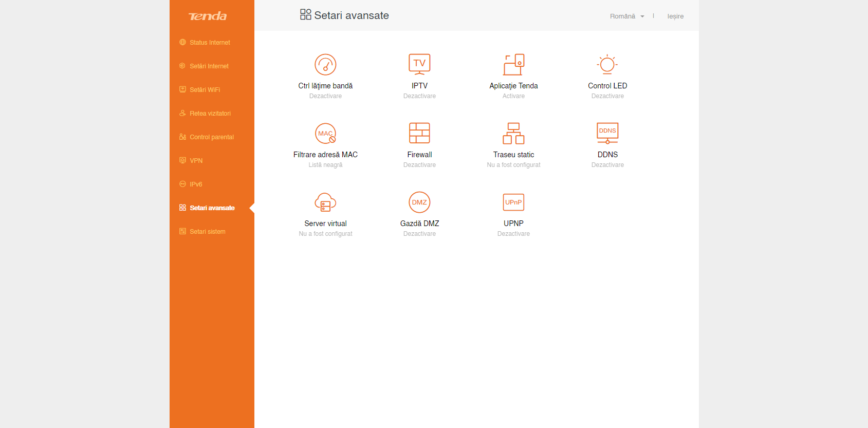Select Control parental in the sidebar
This screenshot has height=428, width=868.
(x=211, y=137)
